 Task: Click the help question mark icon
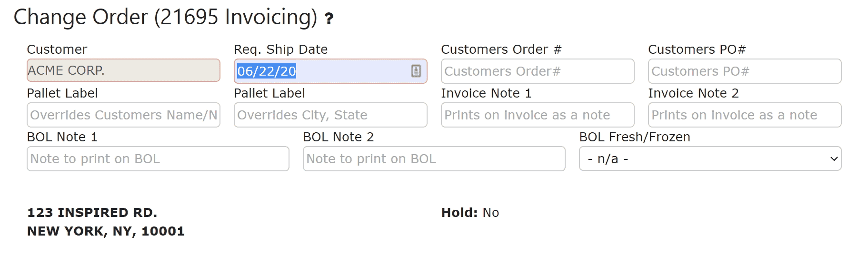(329, 19)
